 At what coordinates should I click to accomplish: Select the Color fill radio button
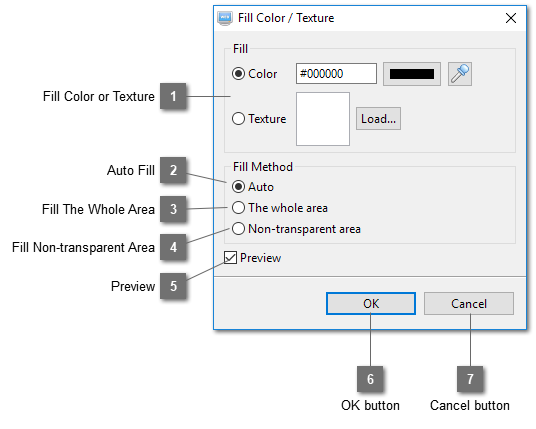238,73
